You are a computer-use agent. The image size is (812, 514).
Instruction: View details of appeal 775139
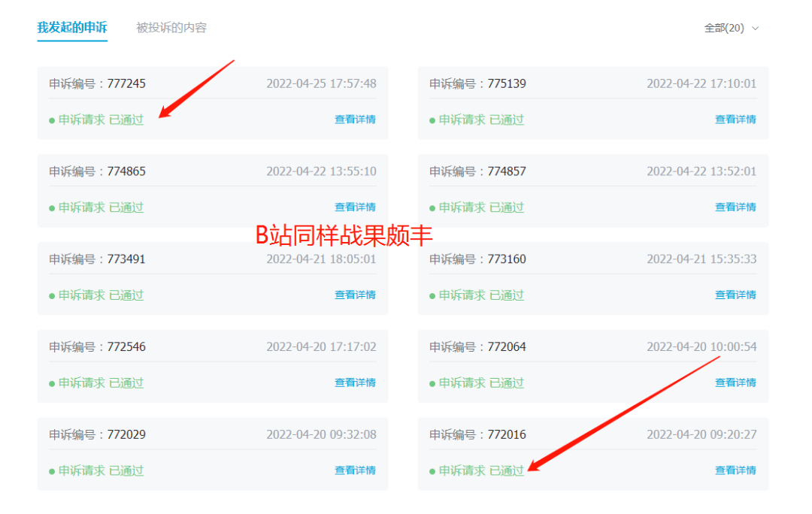tap(735, 119)
